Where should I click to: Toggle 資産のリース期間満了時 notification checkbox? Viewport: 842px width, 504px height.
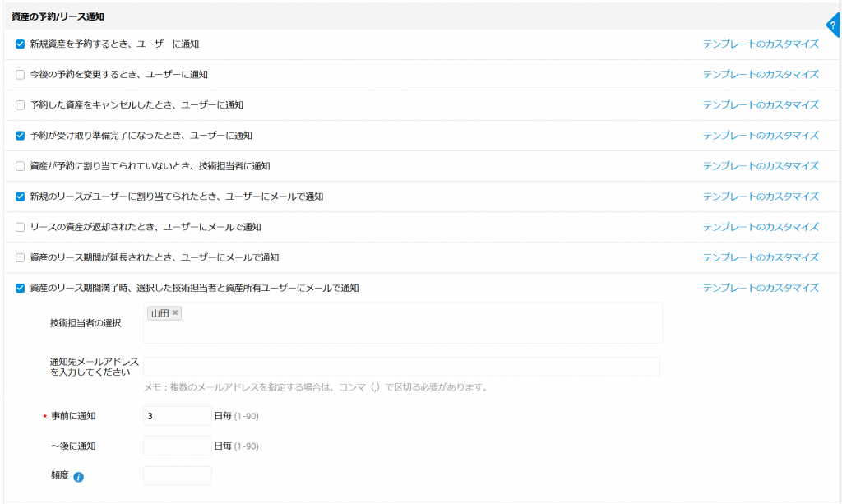[21, 289]
